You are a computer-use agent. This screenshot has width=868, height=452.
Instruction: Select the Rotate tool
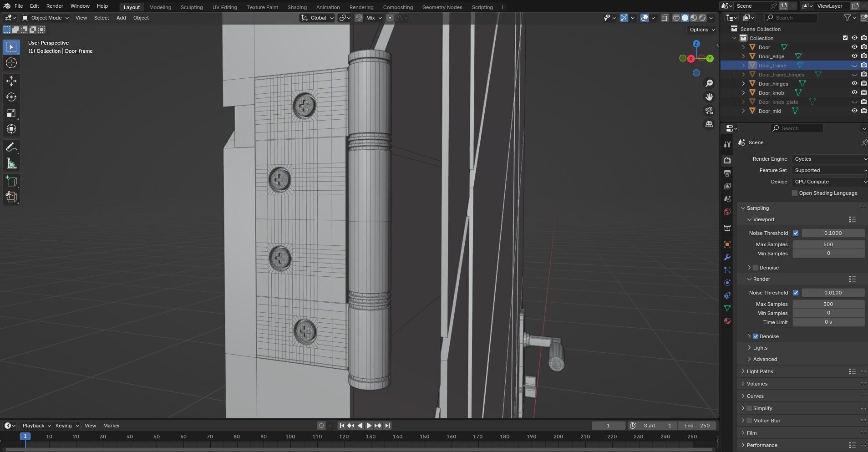[11, 97]
